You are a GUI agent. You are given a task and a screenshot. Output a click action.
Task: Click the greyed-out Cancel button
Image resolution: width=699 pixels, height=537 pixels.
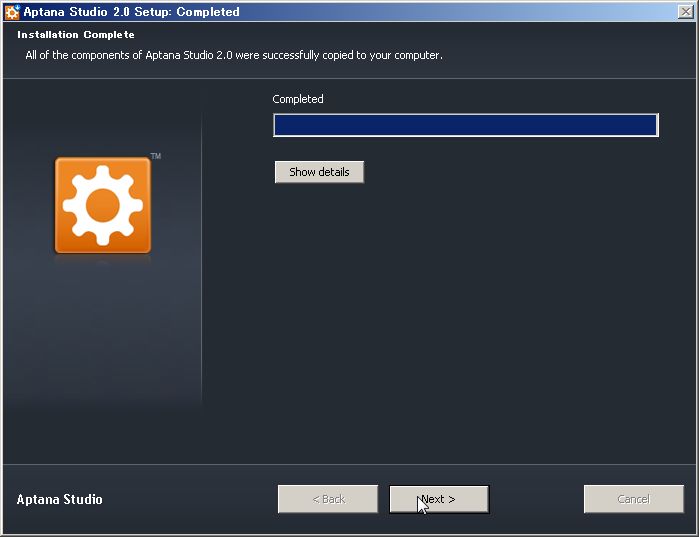[x=633, y=499]
